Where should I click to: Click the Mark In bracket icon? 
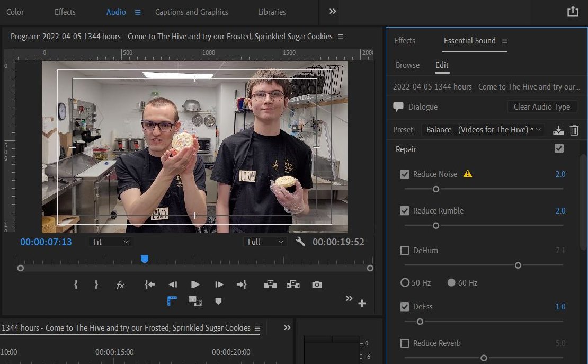click(x=76, y=285)
